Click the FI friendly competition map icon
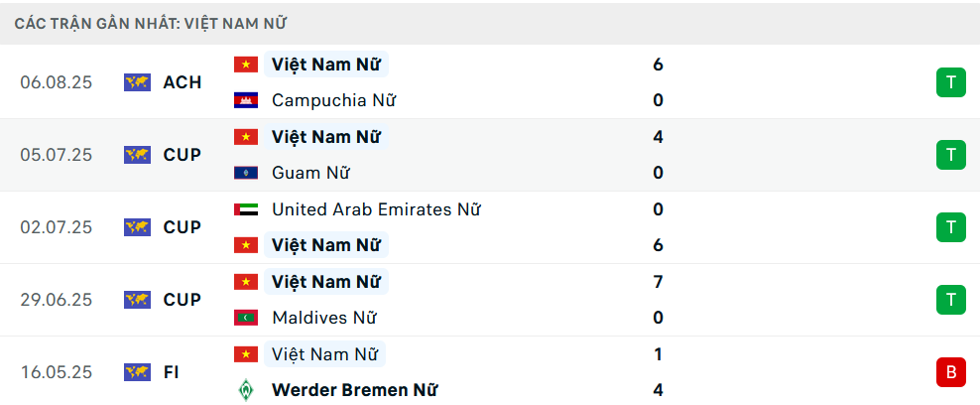The image size is (980, 405). [x=137, y=372]
